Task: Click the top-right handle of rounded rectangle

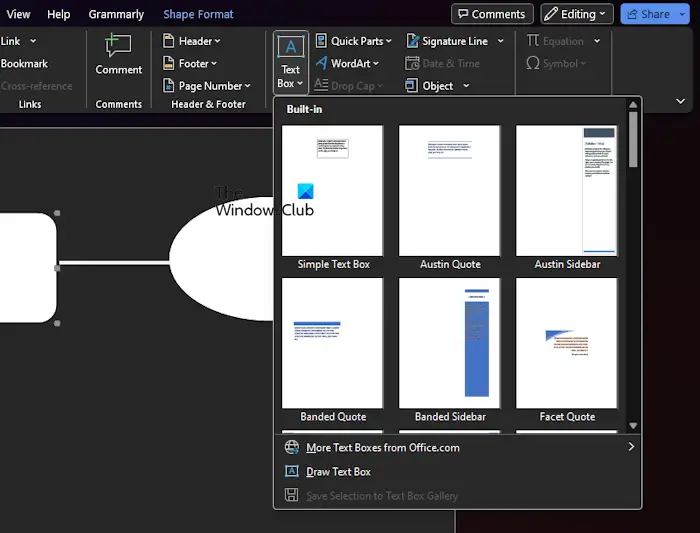Action: pyautogui.click(x=57, y=213)
